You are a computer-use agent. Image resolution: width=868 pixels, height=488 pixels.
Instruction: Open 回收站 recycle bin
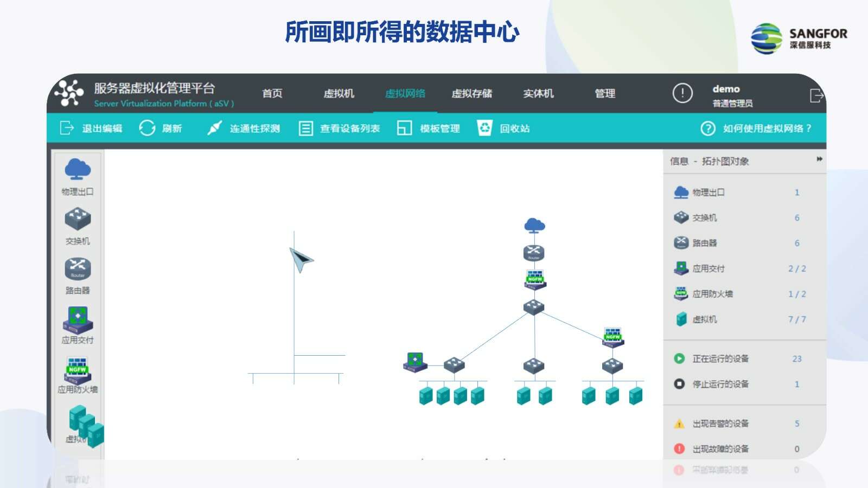click(x=503, y=129)
